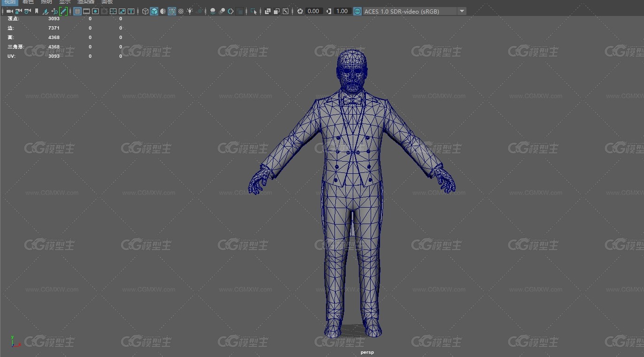Enable Smooth Shade All mode
Screen dimensions: 644x357
coord(154,11)
